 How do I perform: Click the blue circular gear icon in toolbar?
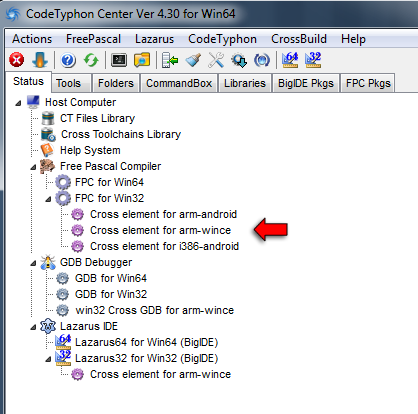262,60
